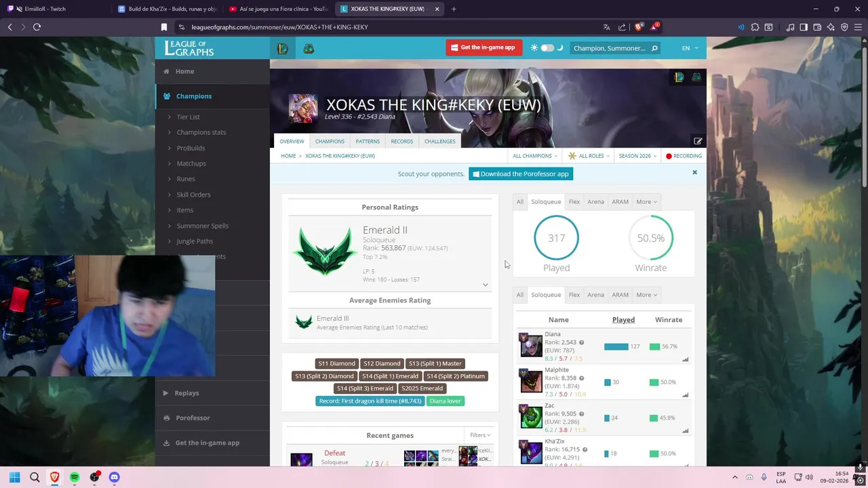Click the edit profile icon on banner

(x=698, y=141)
